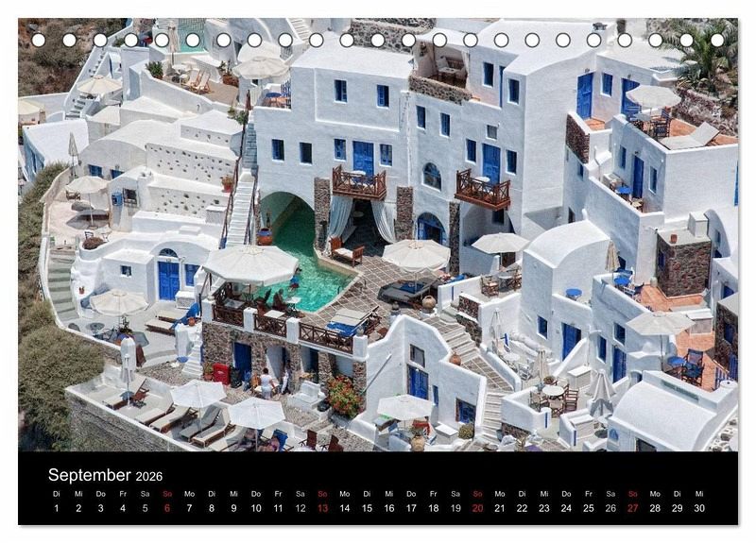The height and width of the screenshot is (543, 756).
Task: Click the red Sunday date 20
Action: [x=478, y=508]
